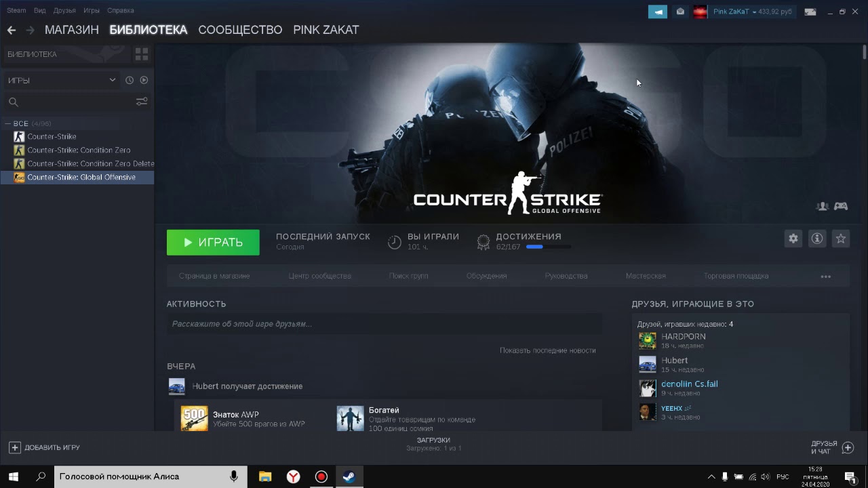Collapse the ВСЕ games group
The height and width of the screenshot is (488, 868).
pos(7,123)
